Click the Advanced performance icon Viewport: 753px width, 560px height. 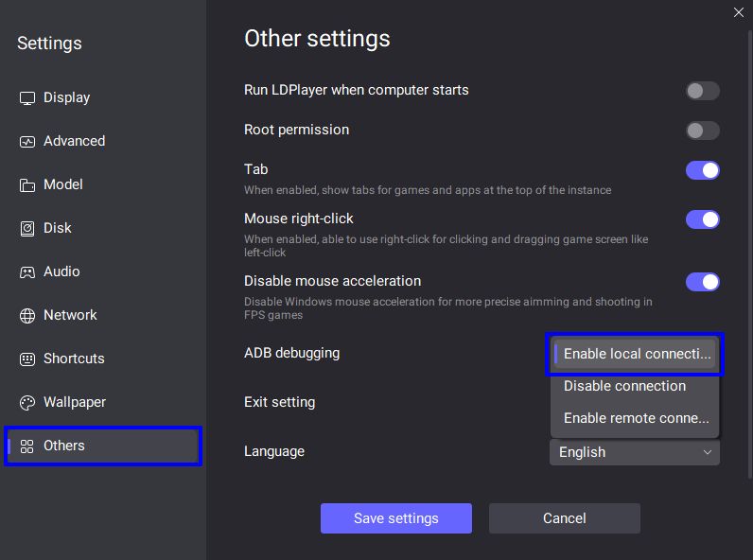[x=27, y=142]
